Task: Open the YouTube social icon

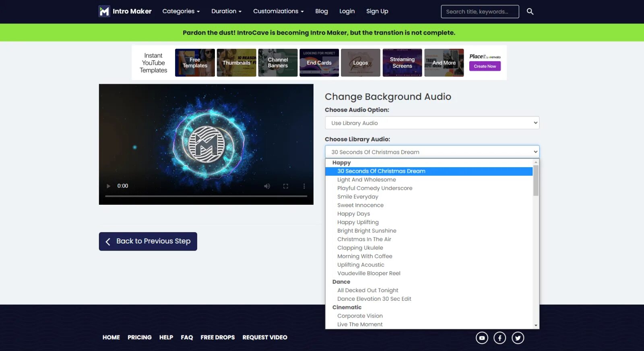Action: pos(482,338)
